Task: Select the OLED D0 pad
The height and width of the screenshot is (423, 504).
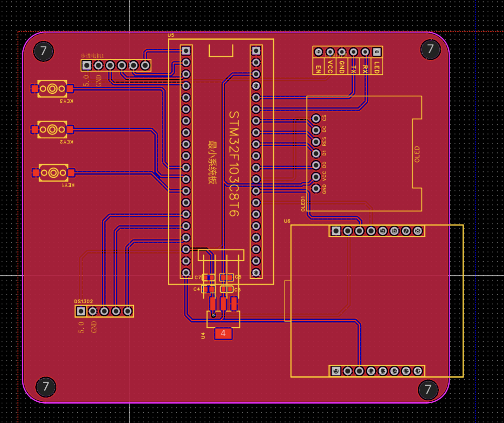Action: [316, 165]
